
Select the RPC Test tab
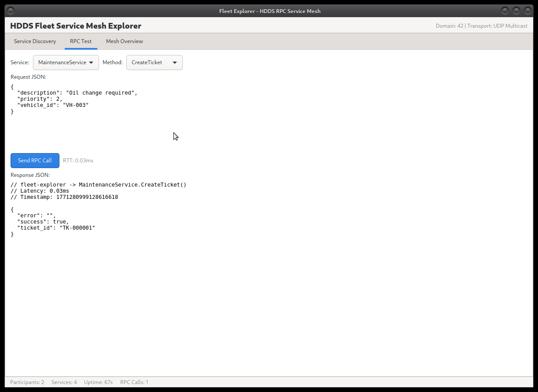81,41
